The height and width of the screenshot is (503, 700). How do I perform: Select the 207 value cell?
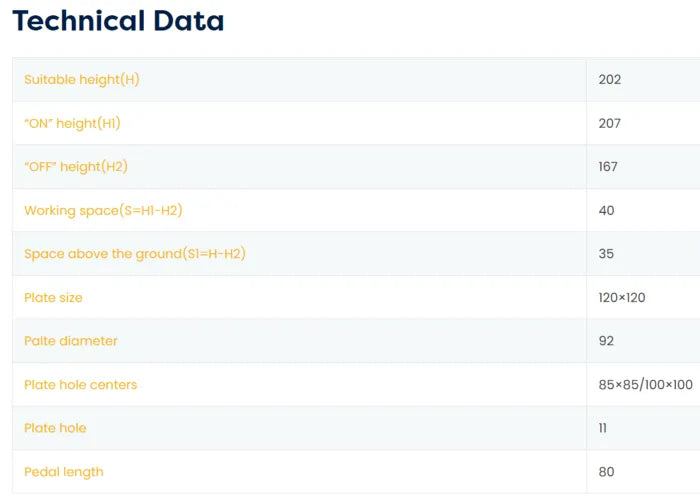coord(609,123)
